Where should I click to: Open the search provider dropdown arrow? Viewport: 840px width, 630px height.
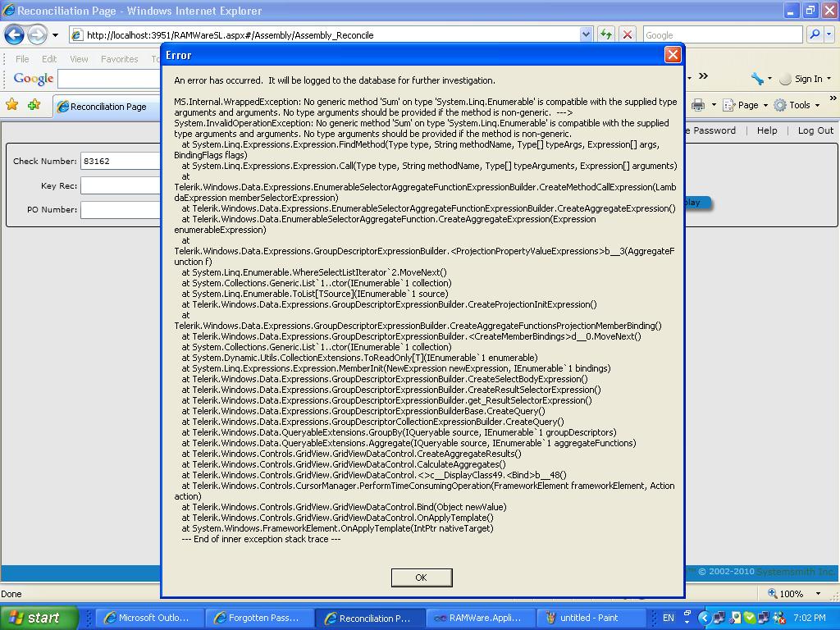point(829,34)
